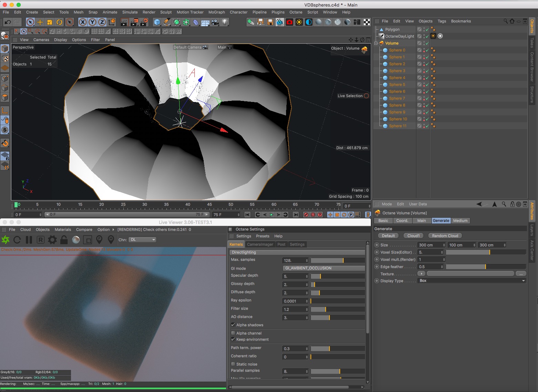Open the Display Type dropdown
This screenshot has width=538, height=392.
click(472, 281)
